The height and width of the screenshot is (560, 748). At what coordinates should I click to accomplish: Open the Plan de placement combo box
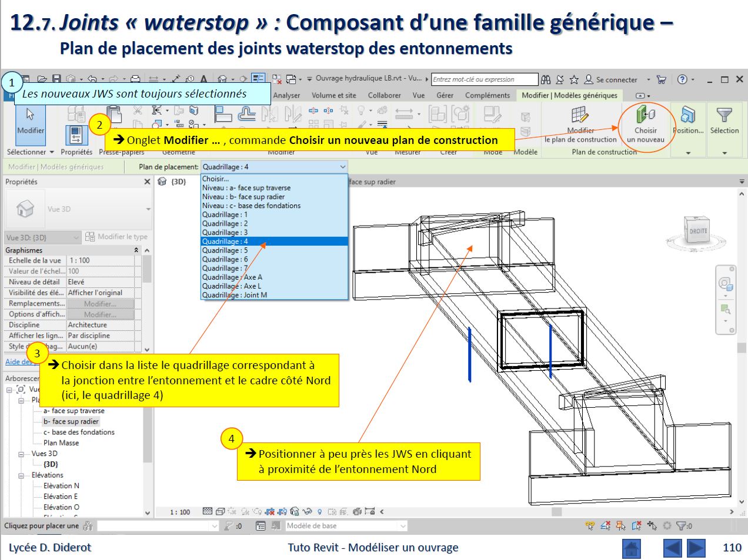tap(274, 167)
